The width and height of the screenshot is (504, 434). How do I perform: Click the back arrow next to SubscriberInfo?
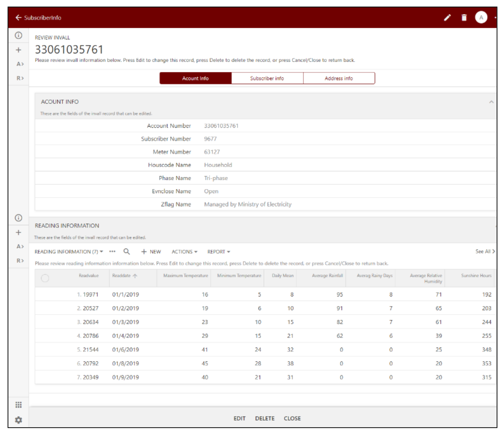coord(18,18)
